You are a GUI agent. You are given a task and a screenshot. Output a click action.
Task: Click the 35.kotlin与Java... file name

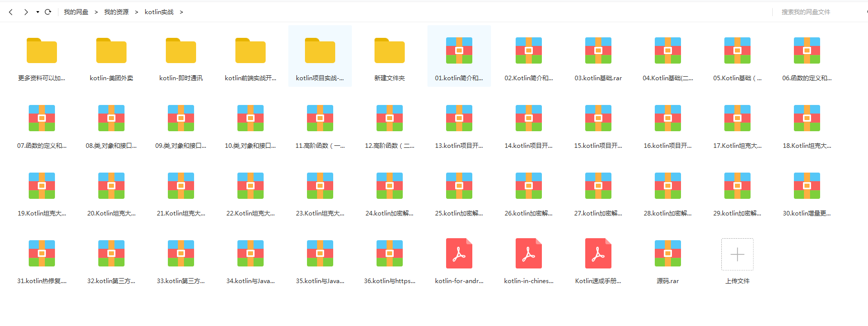click(x=320, y=281)
